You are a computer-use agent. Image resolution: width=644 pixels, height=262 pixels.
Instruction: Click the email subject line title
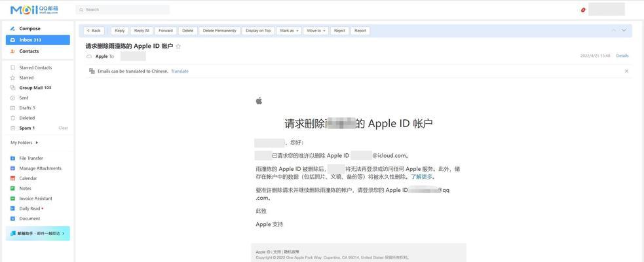coord(129,47)
